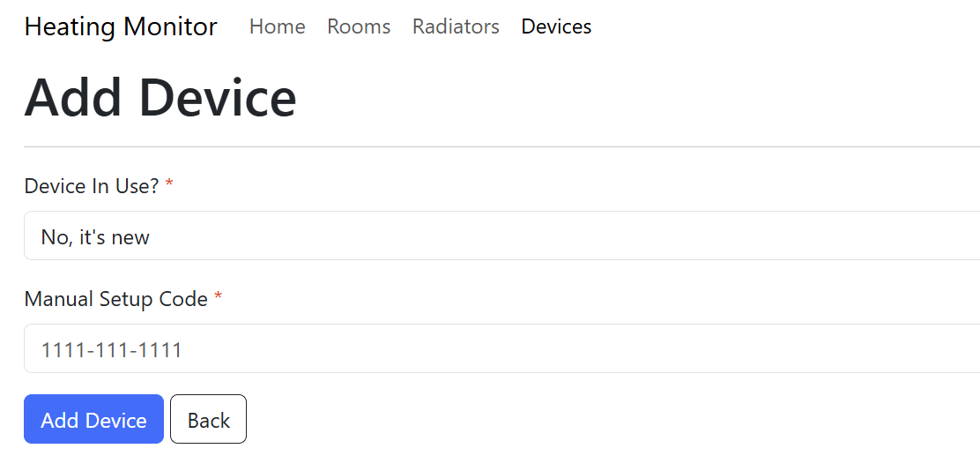Click the Back button
This screenshot has height=456, width=980.
(208, 420)
